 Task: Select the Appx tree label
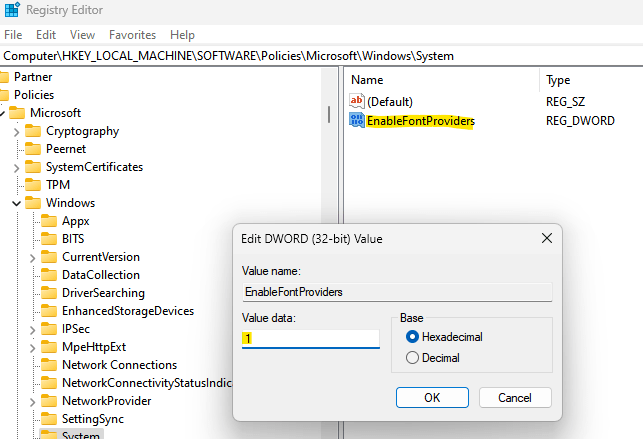[x=76, y=221]
